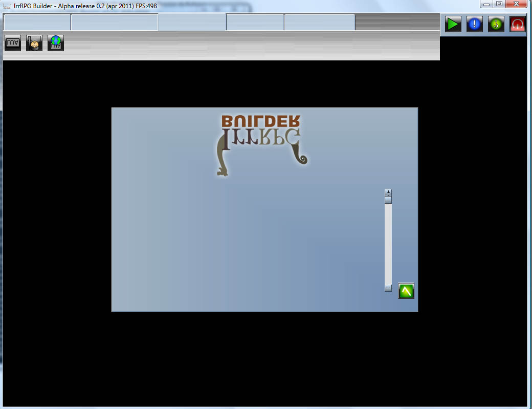This screenshot has width=532, height=409.
Task: Open the green question mark help icon
Action: pyautogui.click(x=496, y=24)
